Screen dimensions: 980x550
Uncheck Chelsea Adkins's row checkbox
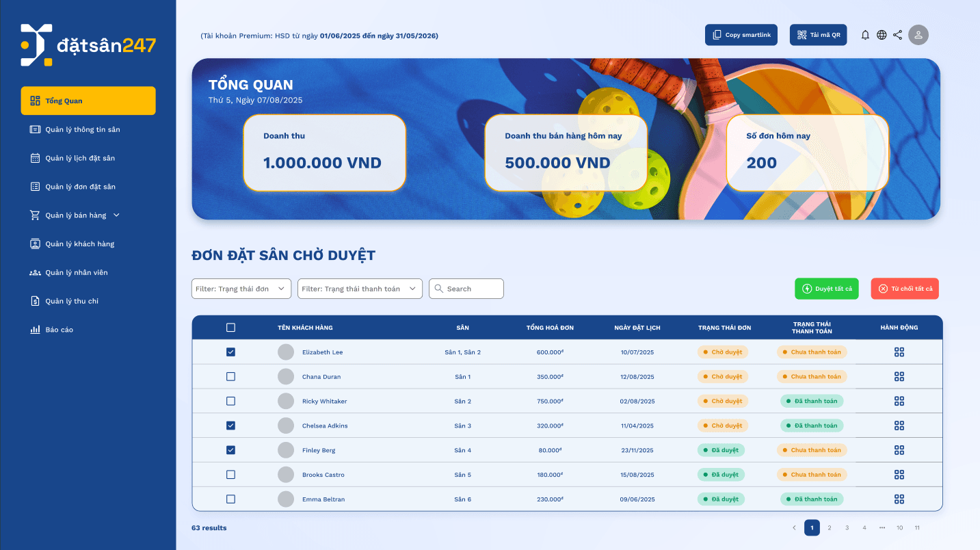(230, 425)
